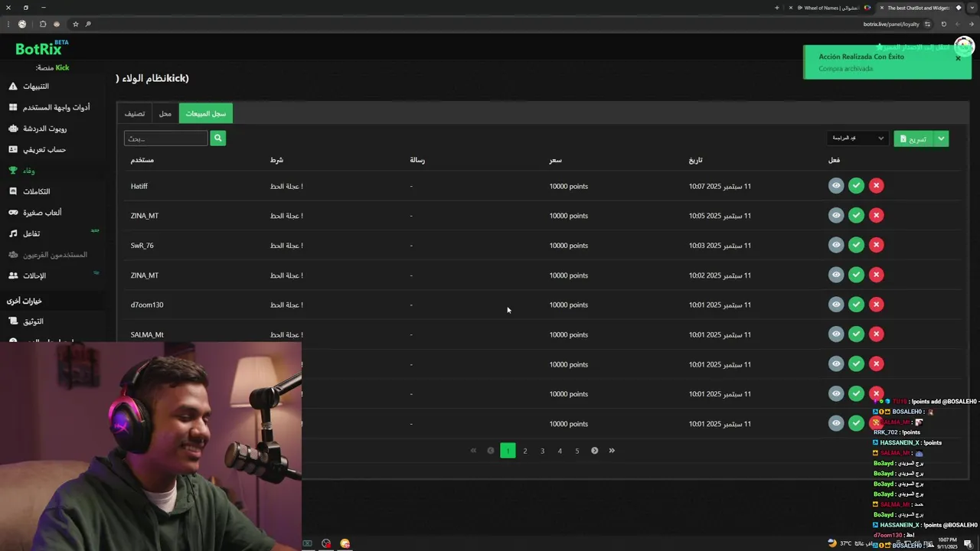Go to pagination page 3
The width and height of the screenshot is (980, 551).
click(x=542, y=451)
